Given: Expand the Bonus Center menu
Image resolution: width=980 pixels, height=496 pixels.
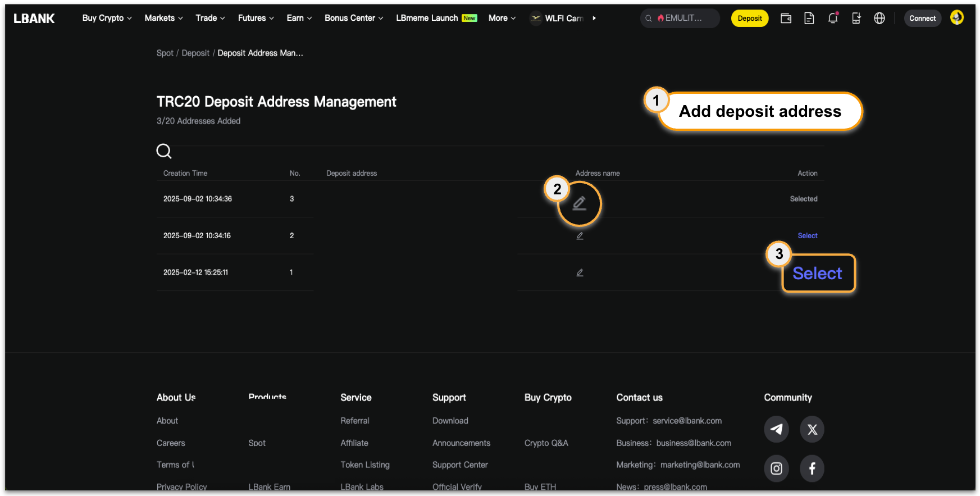Looking at the screenshot, I should pyautogui.click(x=354, y=18).
